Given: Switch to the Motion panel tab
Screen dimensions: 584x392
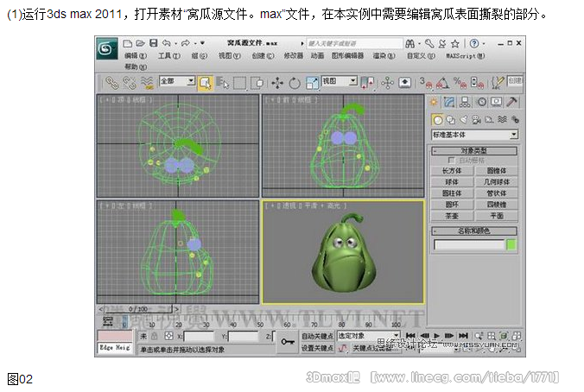Looking at the screenshot, I should click(481, 102).
